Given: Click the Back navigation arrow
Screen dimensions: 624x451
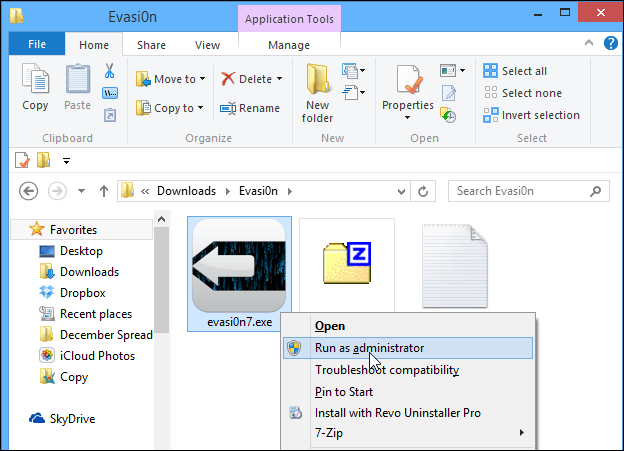Looking at the screenshot, I should click(x=29, y=191).
